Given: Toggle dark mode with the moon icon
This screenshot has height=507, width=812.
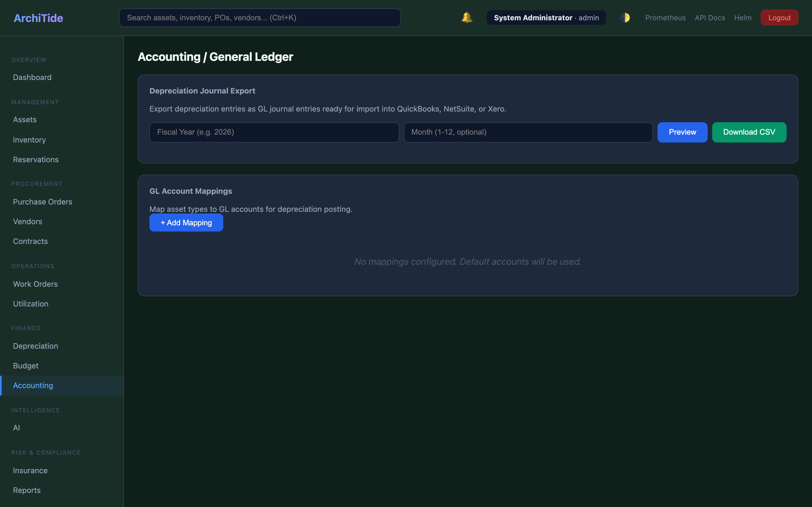Looking at the screenshot, I should [625, 17].
